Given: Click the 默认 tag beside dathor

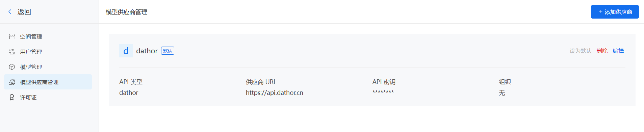Looking at the screenshot, I should (168, 51).
